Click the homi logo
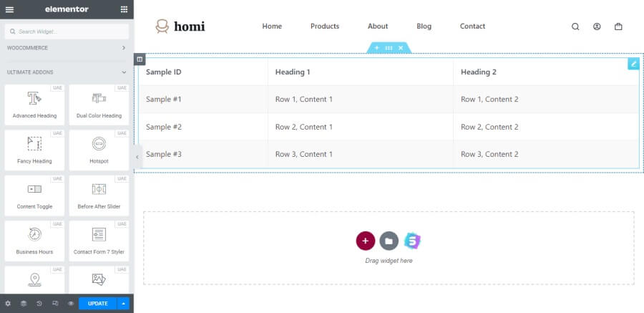Viewport: 644px width, 313px height. pyautogui.click(x=180, y=27)
